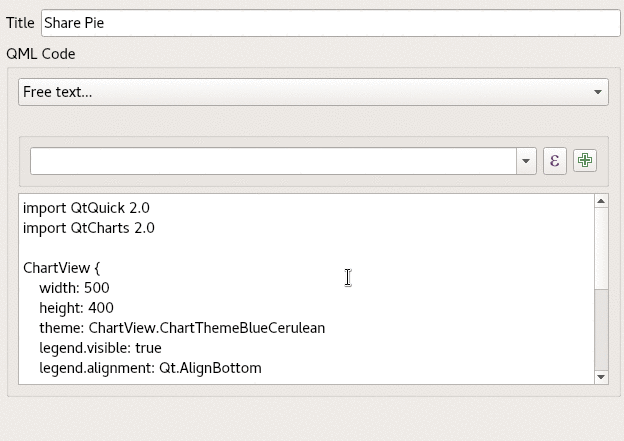The height and width of the screenshot is (441, 624).
Task: Open the Free text... dropdown arrow
Action: click(x=597, y=92)
